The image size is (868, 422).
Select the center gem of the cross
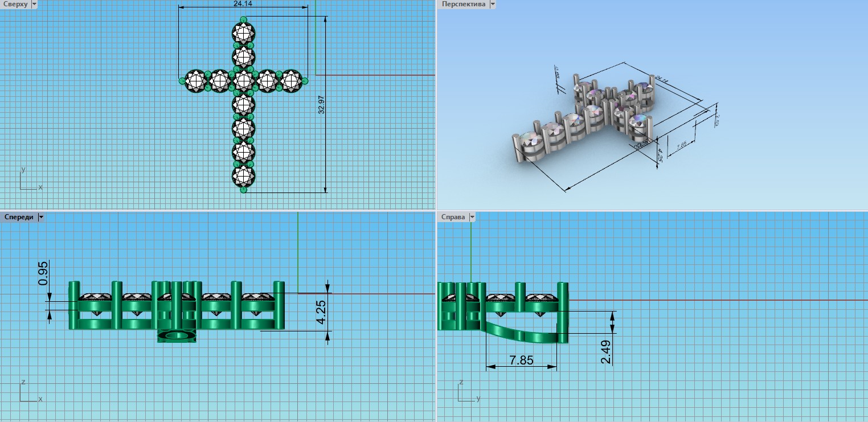coord(244,81)
